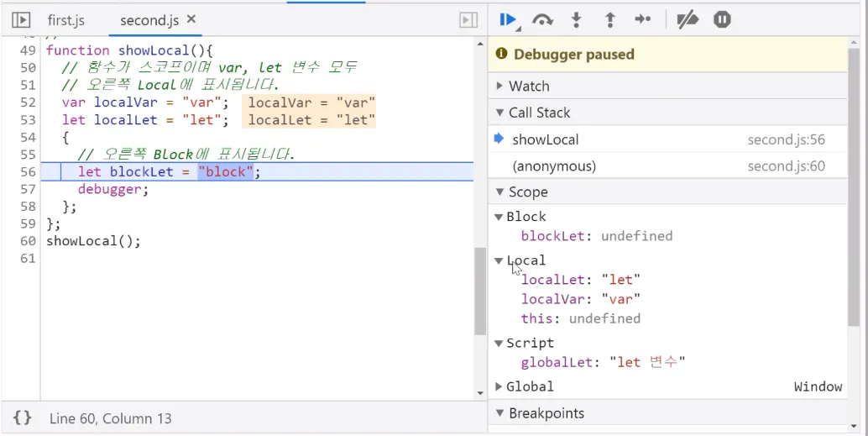Toggle the Deactivate breakpoints icon
This screenshot has width=868, height=436.
(x=688, y=20)
